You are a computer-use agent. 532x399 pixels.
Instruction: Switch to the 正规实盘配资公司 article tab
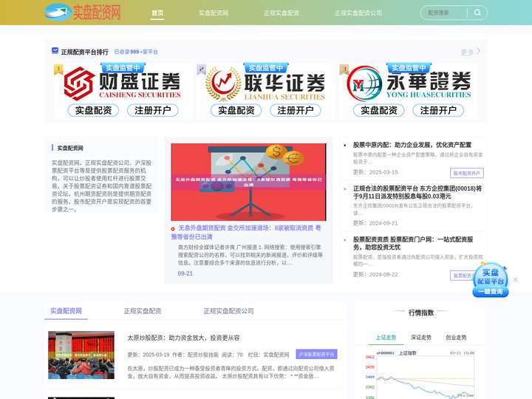tap(228, 311)
